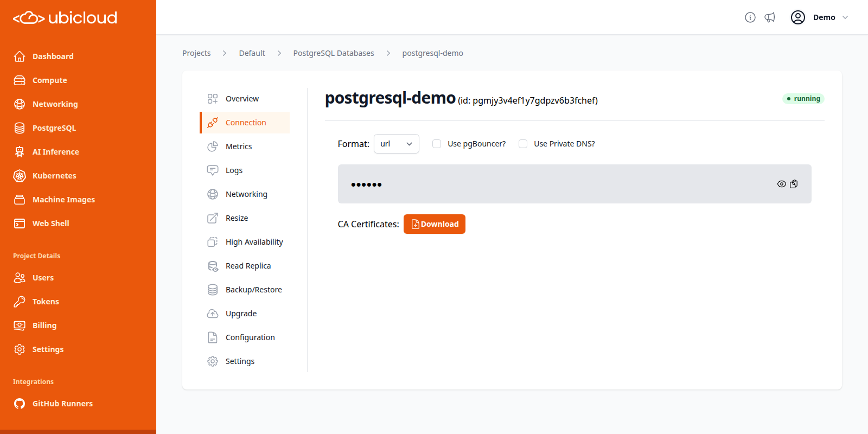Click the Overview grid icon
The height and width of the screenshot is (434, 868).
213,99
